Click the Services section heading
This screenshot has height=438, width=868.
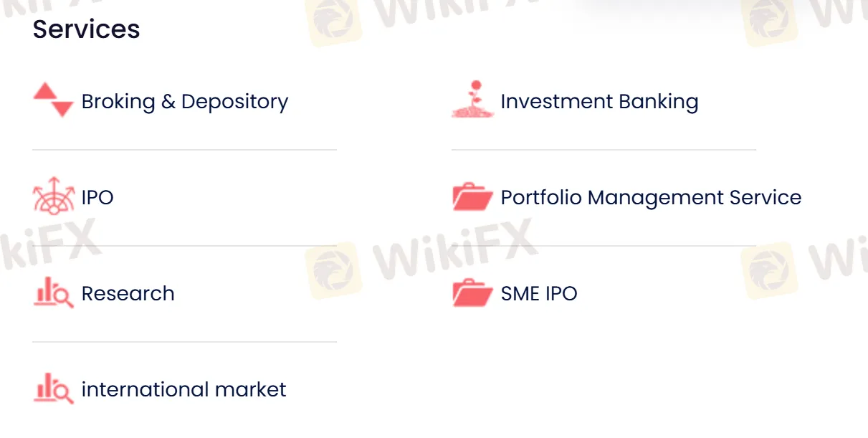pyautogui.click(x=86, y=29)
